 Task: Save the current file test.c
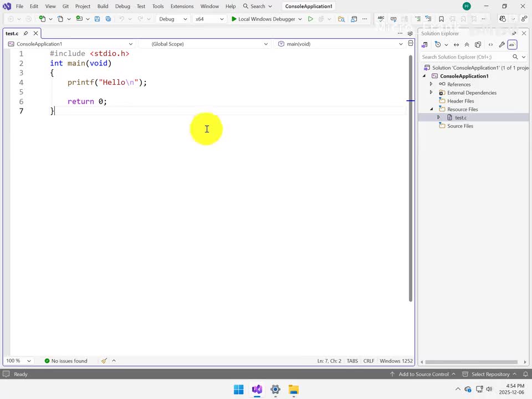[x=97, y=19]
